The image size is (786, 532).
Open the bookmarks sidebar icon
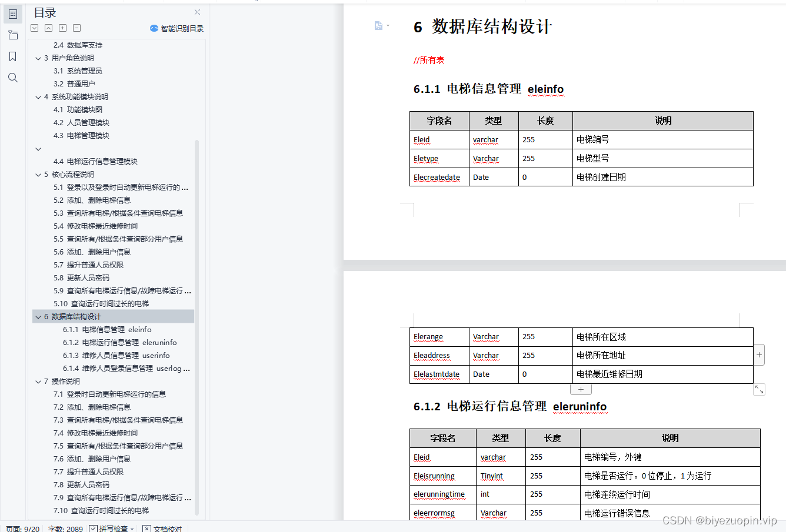click(x=12, y=56)
